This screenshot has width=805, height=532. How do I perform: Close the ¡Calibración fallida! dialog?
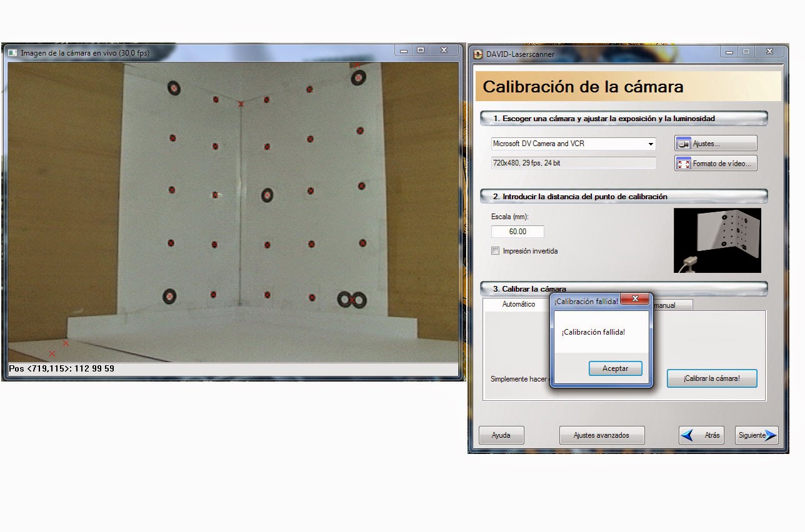point(635,299)
